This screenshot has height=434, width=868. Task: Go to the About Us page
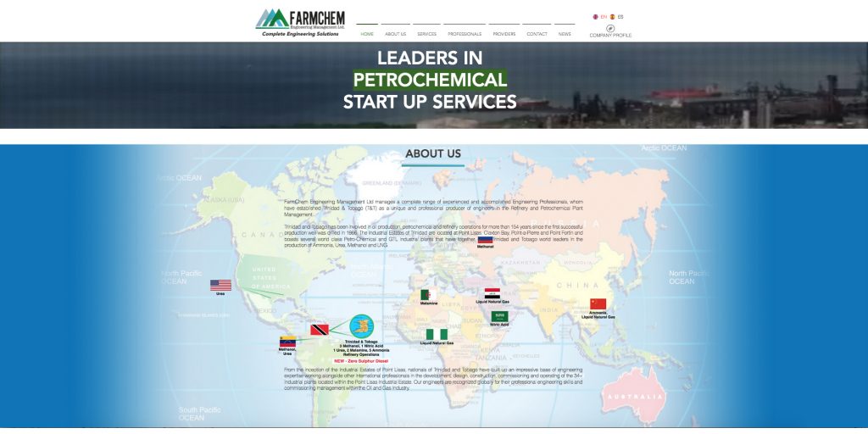[x=395, y=34]
